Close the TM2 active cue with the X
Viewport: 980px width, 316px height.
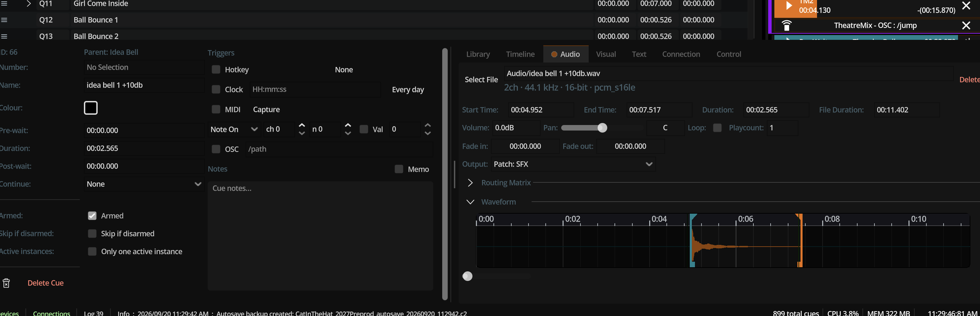click(x=966, y=5)
